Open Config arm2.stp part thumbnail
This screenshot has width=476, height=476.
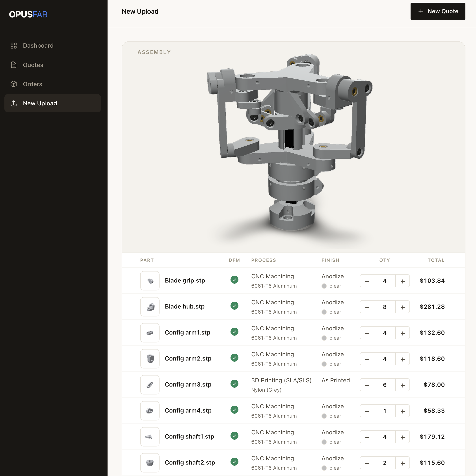[x=150, y=359]
